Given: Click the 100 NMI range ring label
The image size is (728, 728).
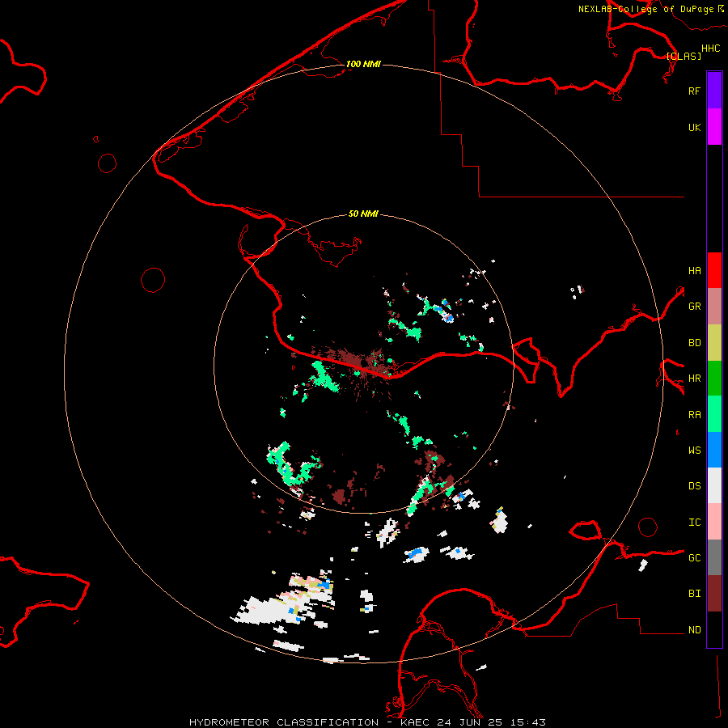Looking at the screenshot, I should (363, 64).
